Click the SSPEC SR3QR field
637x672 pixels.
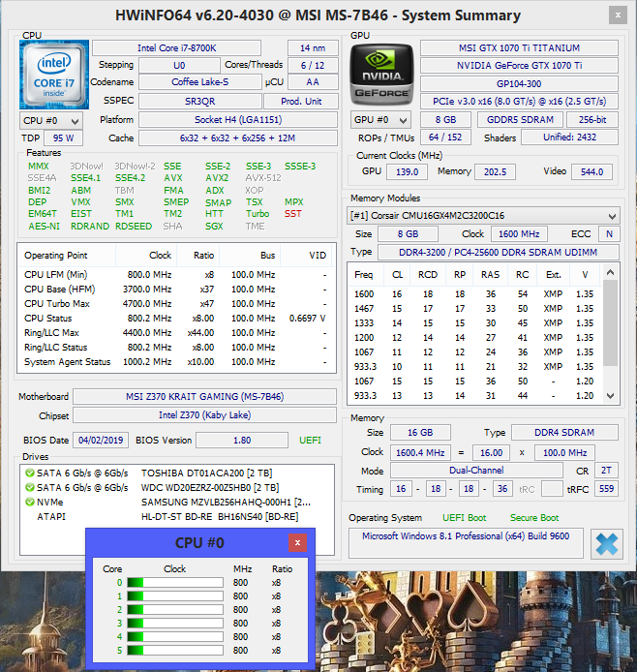200,102
